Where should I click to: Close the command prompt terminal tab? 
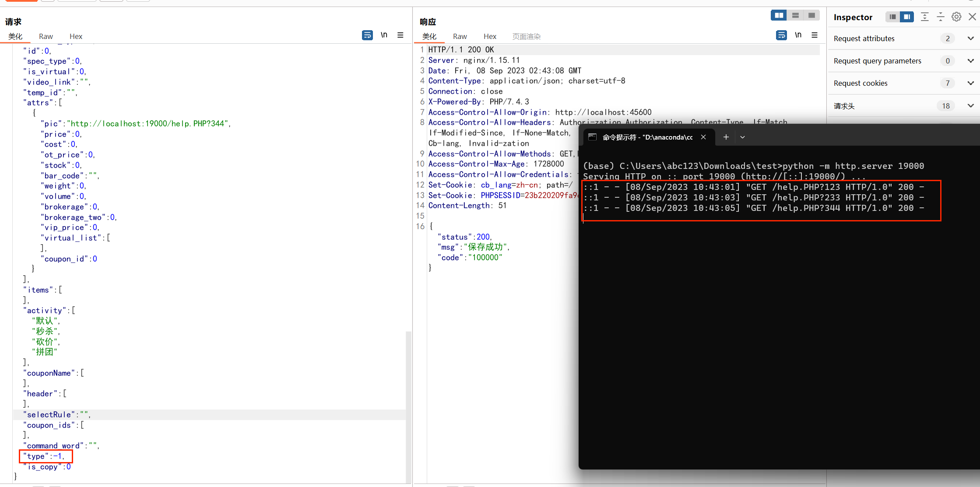click(703, 137)
